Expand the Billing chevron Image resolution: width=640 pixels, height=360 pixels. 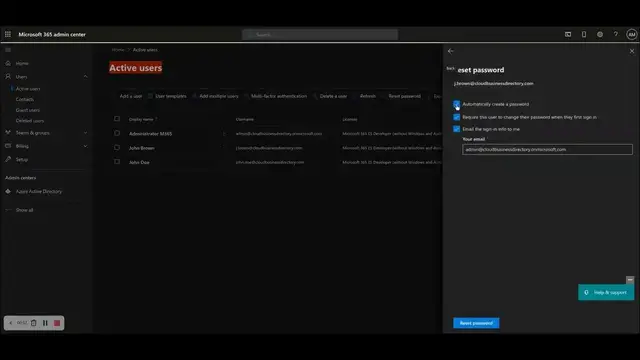[x=85, y=146]
